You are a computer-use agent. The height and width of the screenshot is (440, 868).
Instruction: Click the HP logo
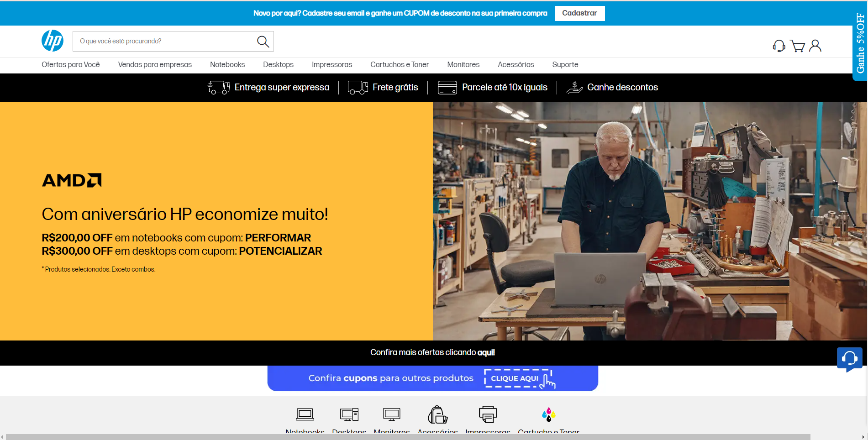[x=53, y=41]
